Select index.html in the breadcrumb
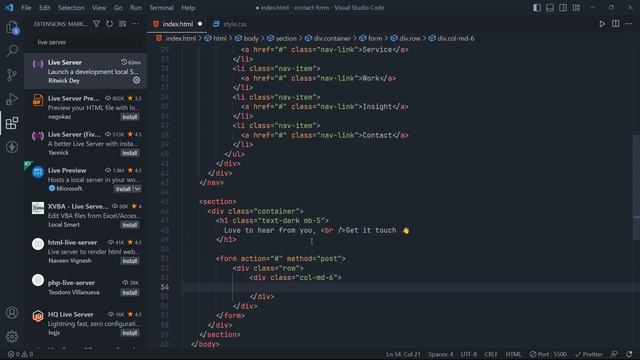Image resolution: width=640 pixels, height=360 pixels. (176, 38)
